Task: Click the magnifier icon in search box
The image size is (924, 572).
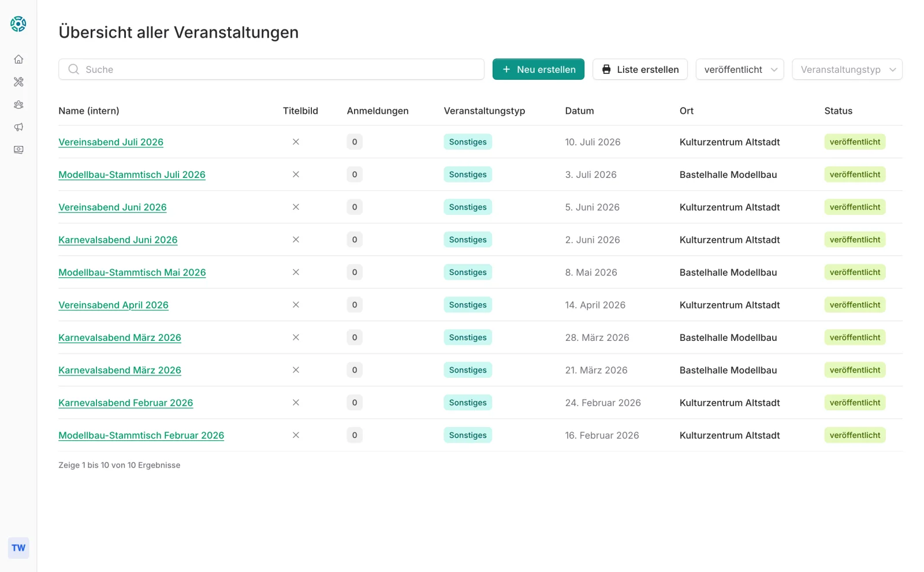Action: 73,69
